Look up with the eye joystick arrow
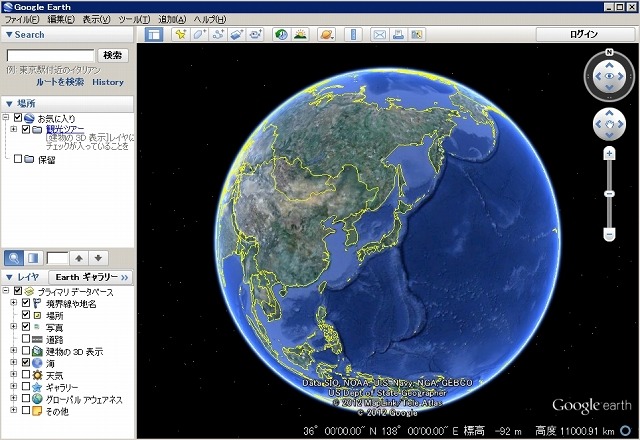 (609, 65)
